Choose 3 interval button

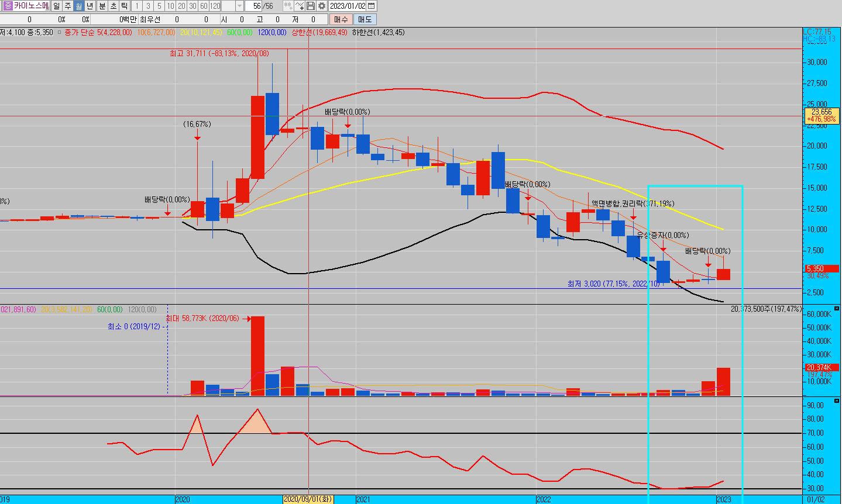click(x=148, y=6)
